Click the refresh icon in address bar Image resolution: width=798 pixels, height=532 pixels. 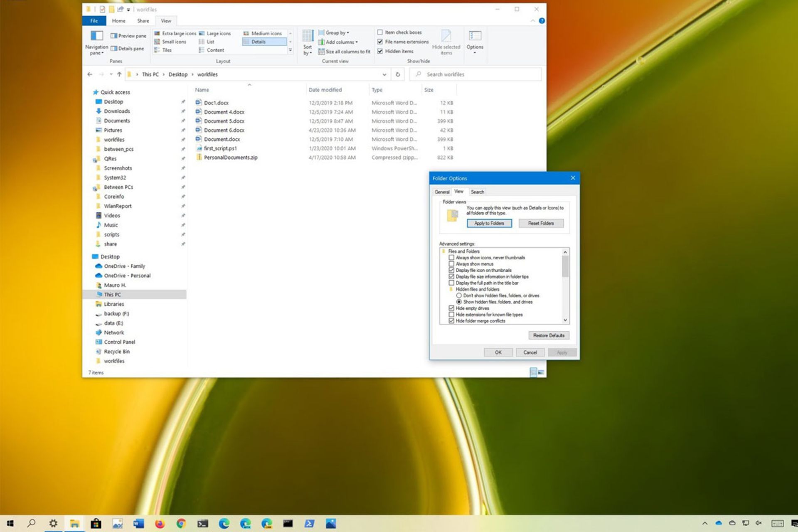[398, 74]
